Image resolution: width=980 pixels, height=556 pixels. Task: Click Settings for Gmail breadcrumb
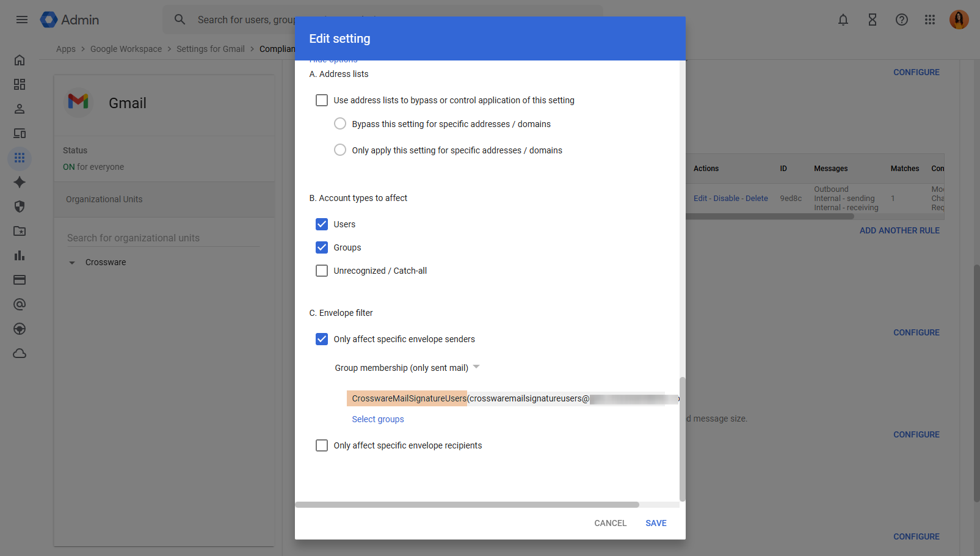(x=210, y=49)
